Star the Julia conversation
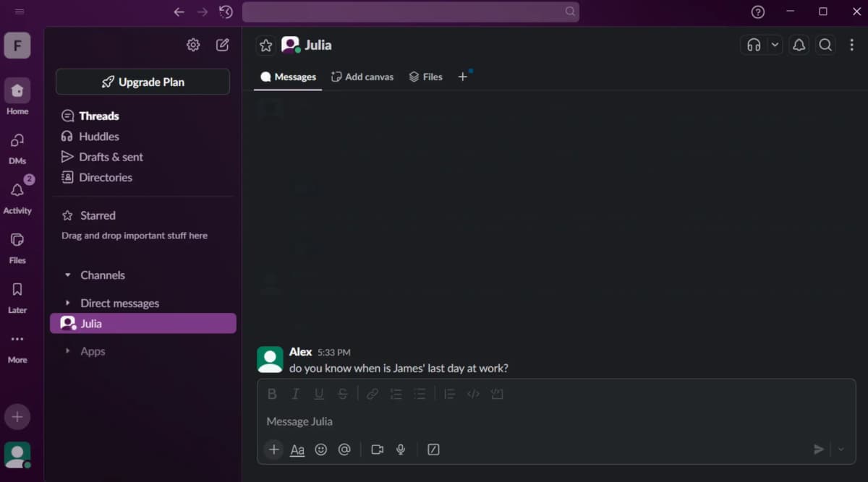This screenshot has width=868, height=482. pos(265,46)
